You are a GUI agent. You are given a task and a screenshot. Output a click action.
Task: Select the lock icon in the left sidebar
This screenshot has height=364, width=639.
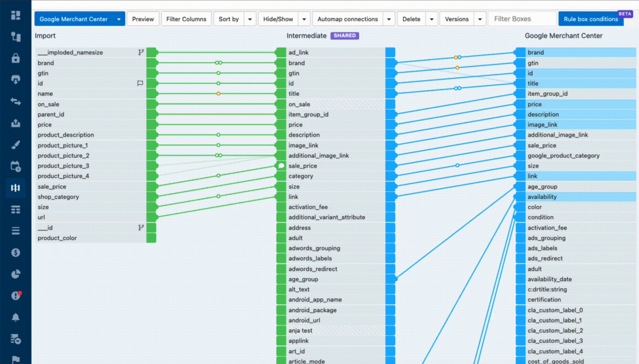tap(16, 58)
